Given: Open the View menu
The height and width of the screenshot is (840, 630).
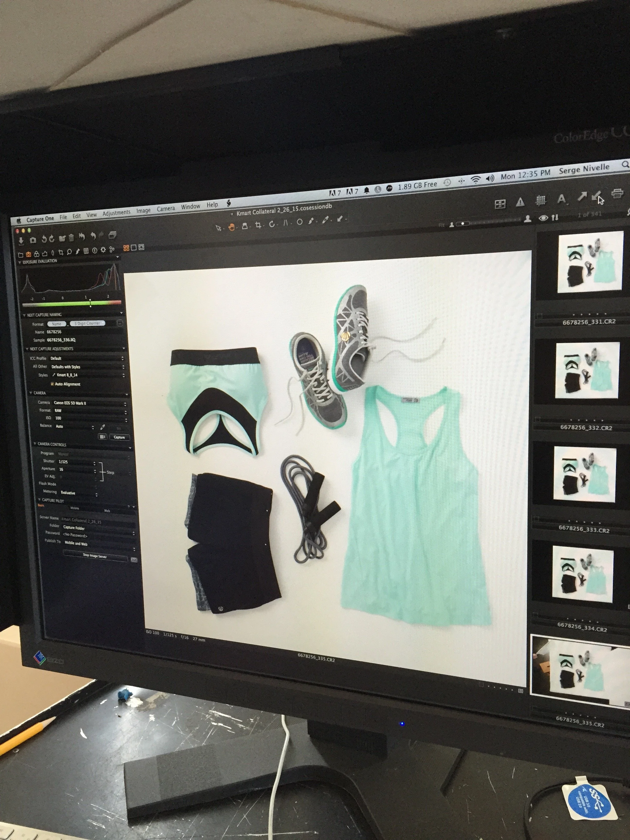Looking at the screenshot, I should (x=92, y=215).
